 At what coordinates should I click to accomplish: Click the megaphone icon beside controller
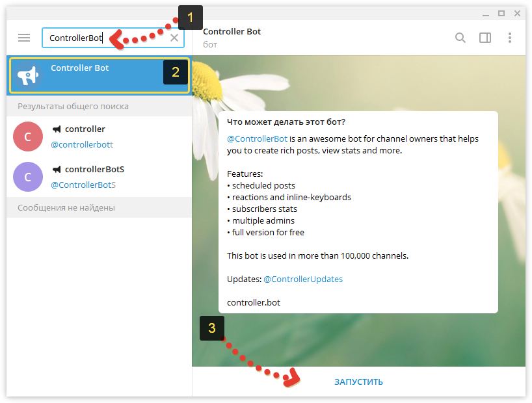[x=57, y=129]
